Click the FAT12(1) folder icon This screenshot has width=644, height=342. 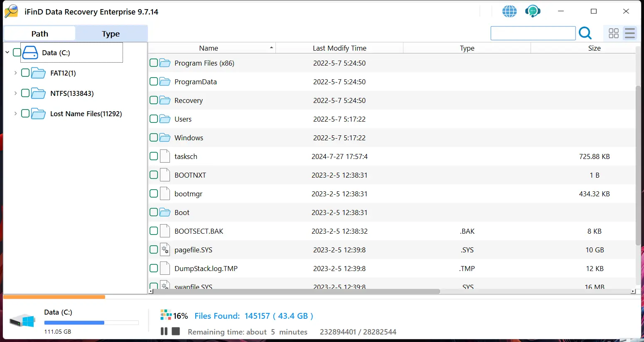click(x=38, y=73)
